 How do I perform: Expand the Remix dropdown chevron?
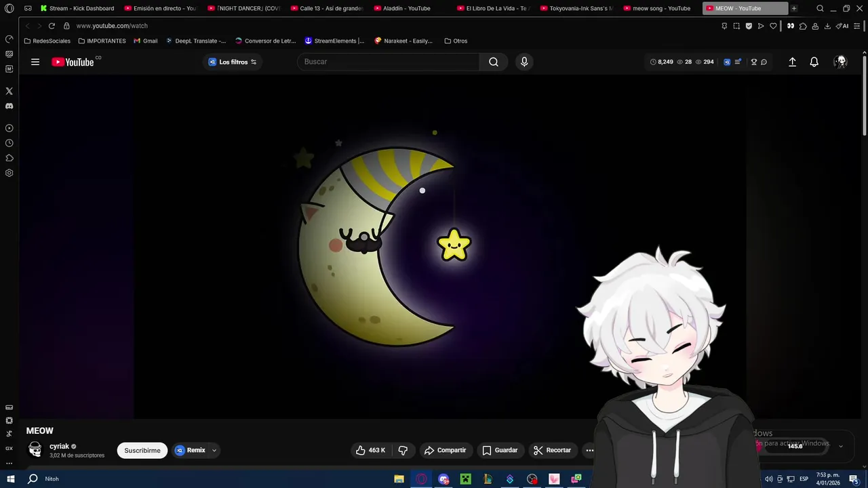pos(214,450)
